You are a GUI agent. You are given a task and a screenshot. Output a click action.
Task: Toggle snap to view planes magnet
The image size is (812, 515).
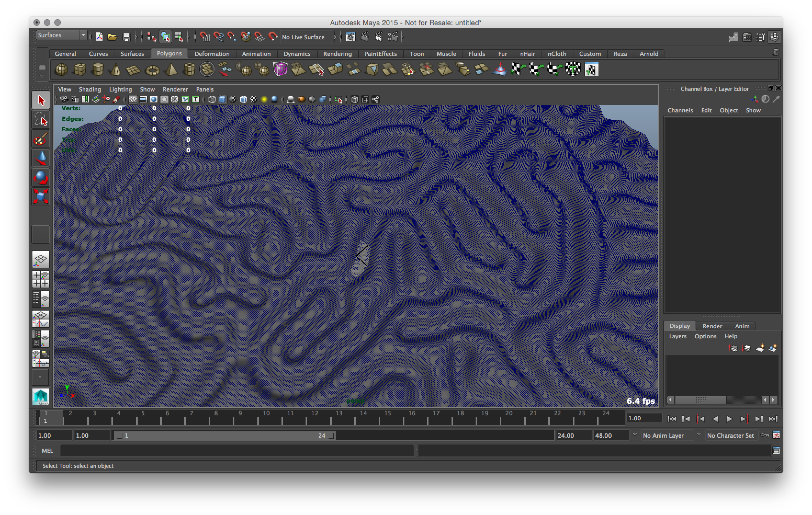tap(259, 37)
